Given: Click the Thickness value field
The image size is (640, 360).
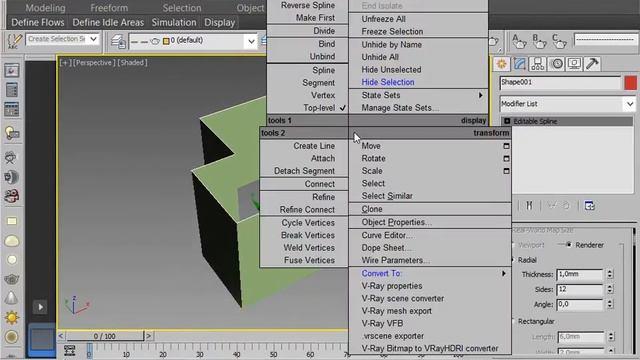Looking at the screenshot, I should [580, 274].
